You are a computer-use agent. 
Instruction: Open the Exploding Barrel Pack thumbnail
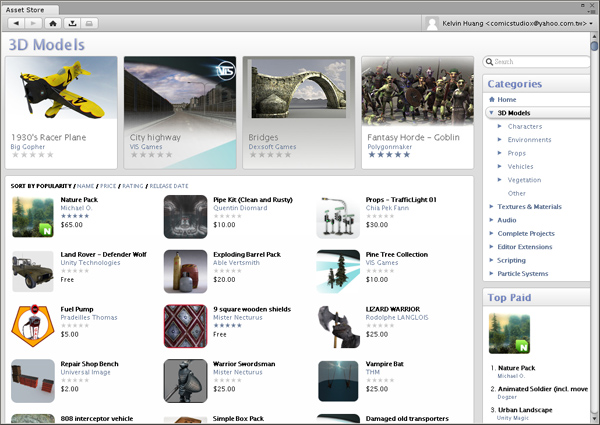pyautogui.click(x=186, y=272)
